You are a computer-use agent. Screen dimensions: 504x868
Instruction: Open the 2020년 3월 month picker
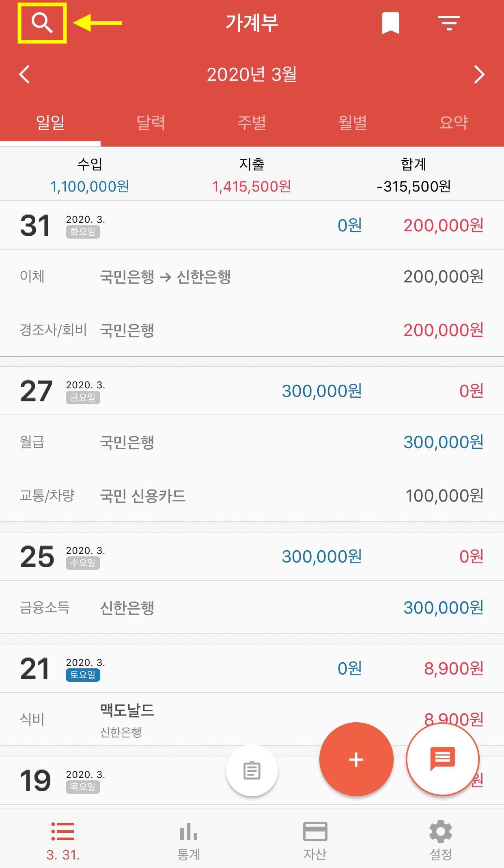coord(252,74)
